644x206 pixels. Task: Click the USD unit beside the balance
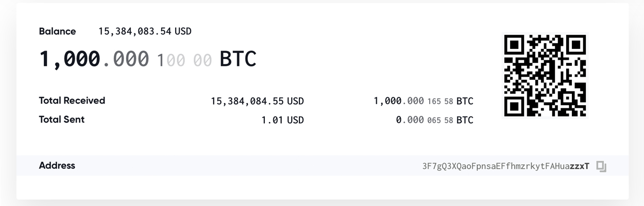click(x=183, y=31)
